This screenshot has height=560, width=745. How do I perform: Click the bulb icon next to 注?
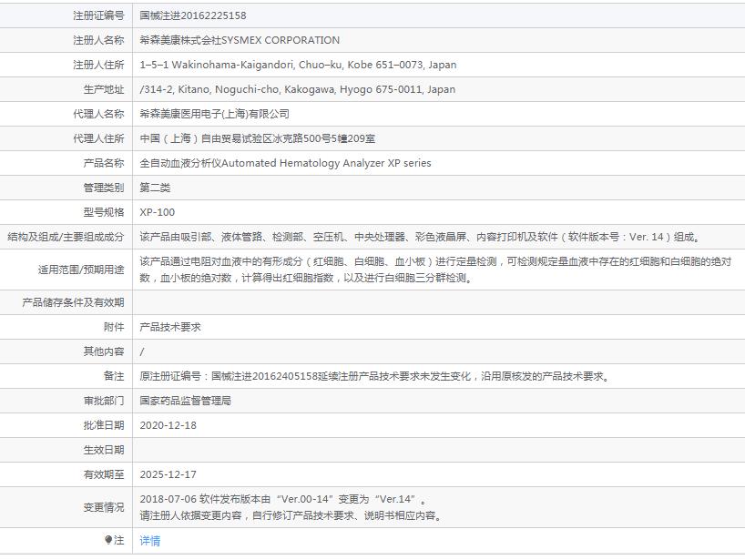click(x=108, y=540)
